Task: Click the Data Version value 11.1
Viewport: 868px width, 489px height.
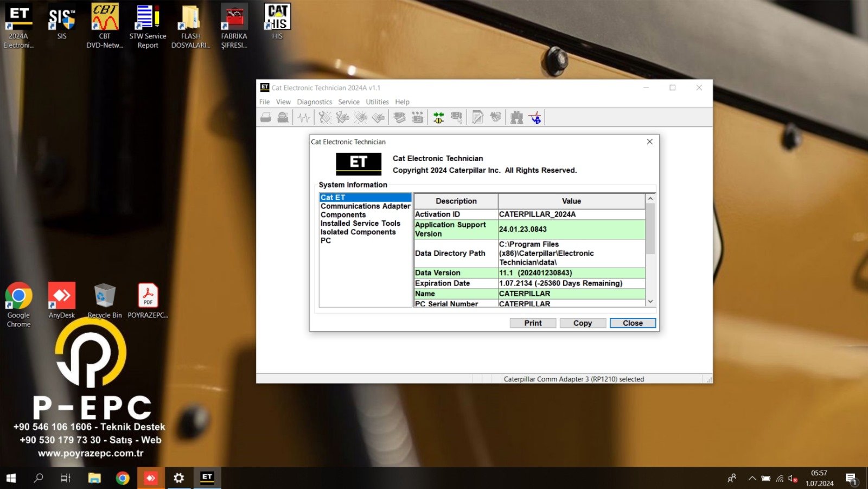Action: coord(571,273)
